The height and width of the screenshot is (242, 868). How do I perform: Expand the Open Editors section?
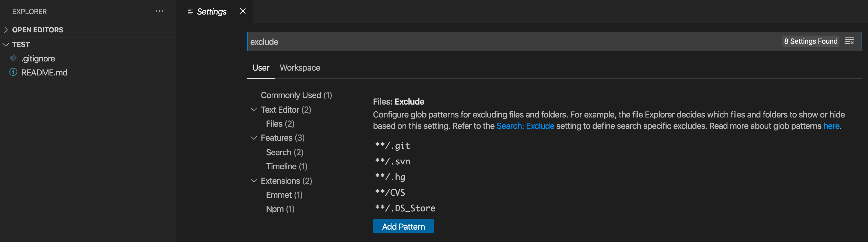coord(6,30)
